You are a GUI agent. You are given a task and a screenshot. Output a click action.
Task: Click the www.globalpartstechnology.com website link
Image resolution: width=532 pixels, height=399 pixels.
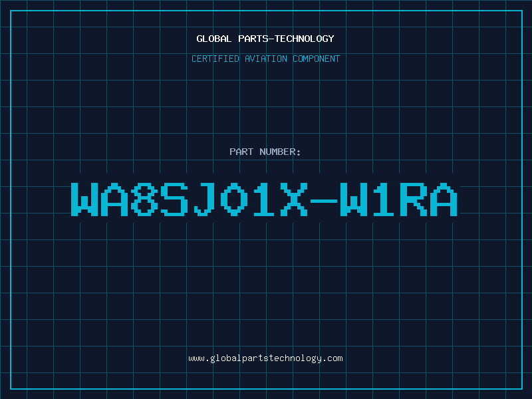(x=265, y=358)
